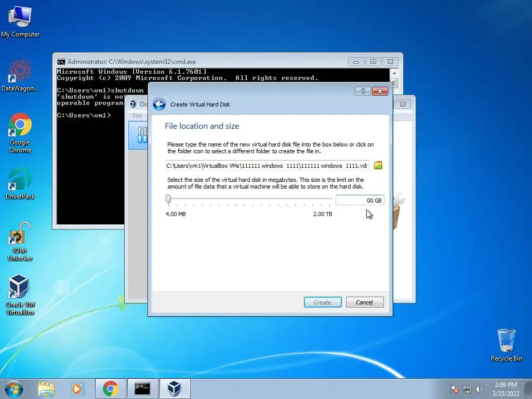This screenshot has width=532, height=399.
Task: Open DriverPack desktop shortcut
Action: tap(20, 183)
